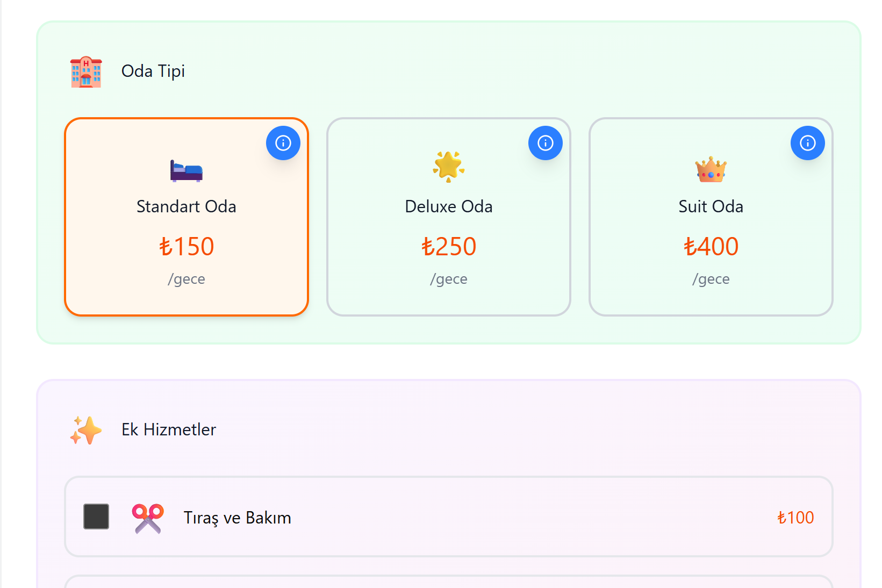The image size is (882, 588).
Task: Show Deluxe Oda info details
Action: click(546, 143)
